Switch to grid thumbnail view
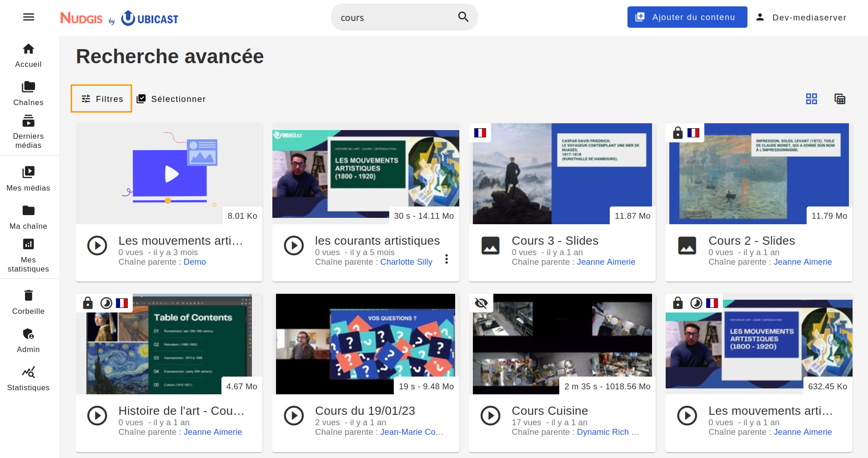The width and height of the screenshot is (868, 458). pyautogui.click(x=812, y=99)
